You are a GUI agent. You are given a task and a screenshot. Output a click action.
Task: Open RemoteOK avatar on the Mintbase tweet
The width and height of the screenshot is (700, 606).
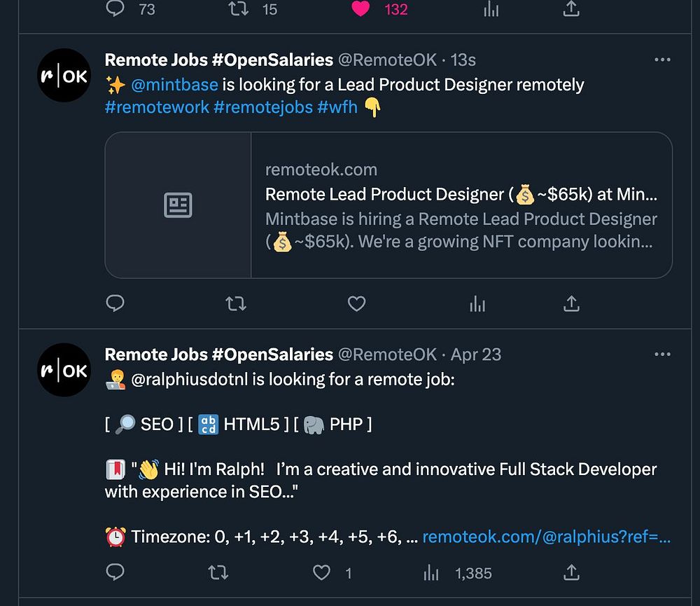tap(64, 76)
